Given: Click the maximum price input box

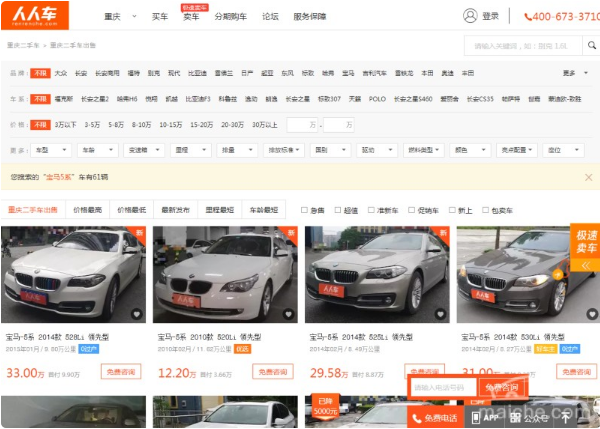Looking at the screenshot, I should 339,125.
